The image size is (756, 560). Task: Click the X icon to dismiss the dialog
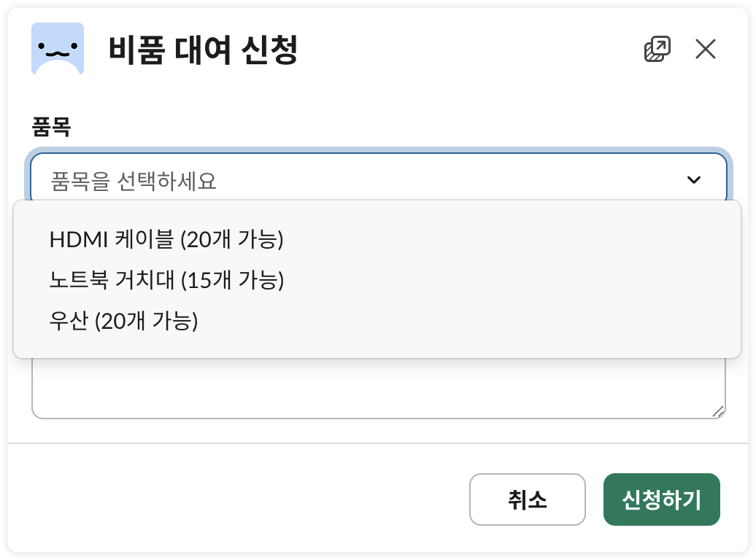click(705, 49)
